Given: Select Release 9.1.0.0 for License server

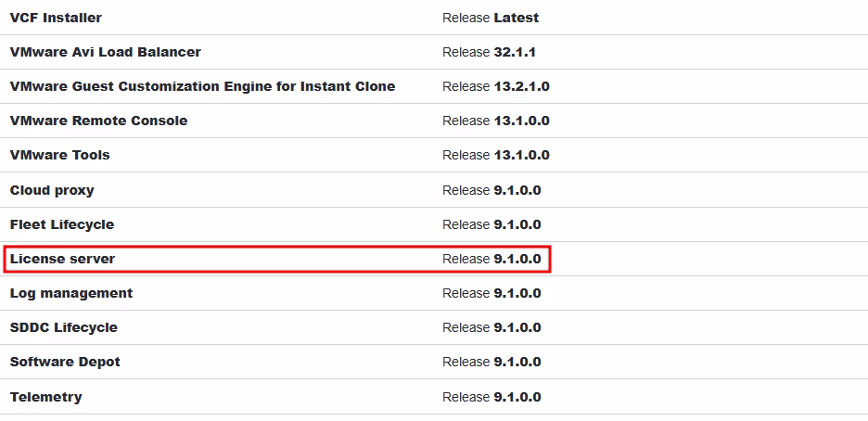Looking at the screenshot, I should tap(491, 259).
